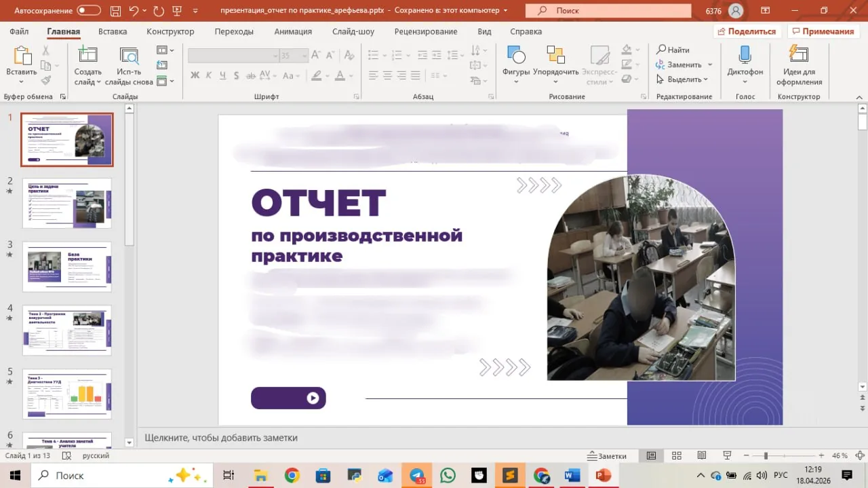Viewport: 868px width, 488px height.
Task: Toggle strikethrough abc formatting
Action: tap(251, 75)
